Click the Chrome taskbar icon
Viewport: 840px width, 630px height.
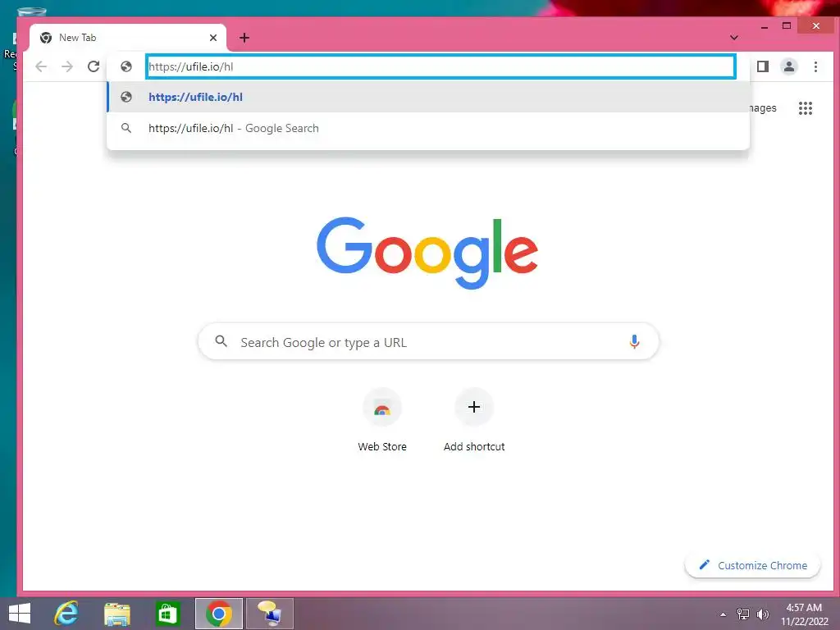[x=218, y=614]
